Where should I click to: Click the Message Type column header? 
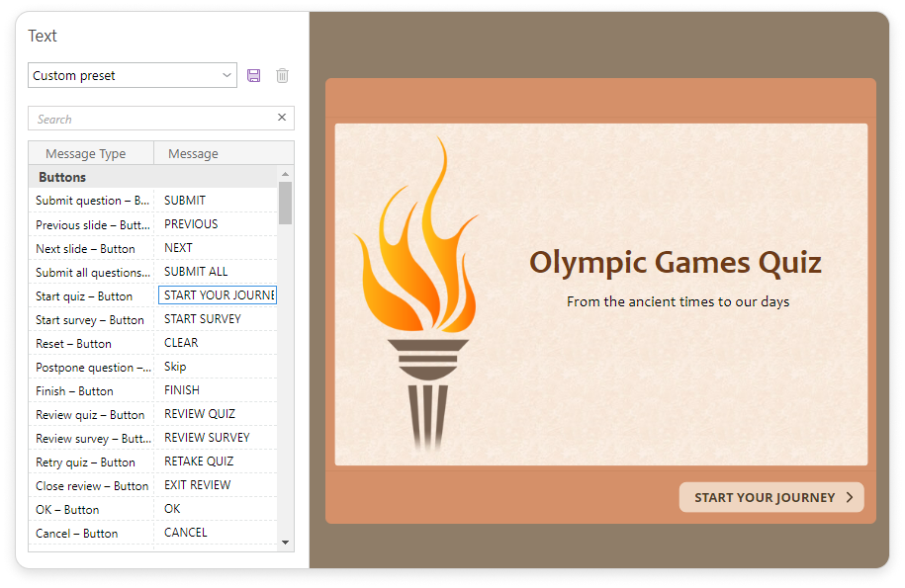(86, 153)
